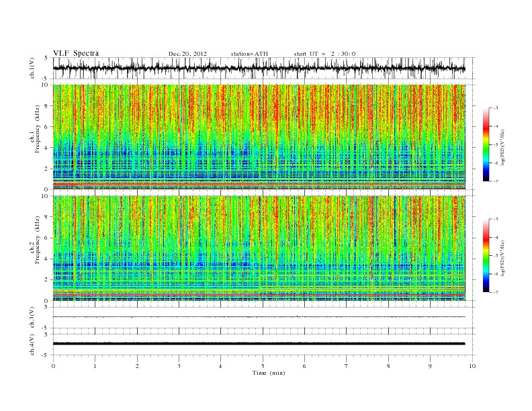Click the ch.2 frequency axis "2" tick label
The height and width of the screenshot is (411, 532).
click(47, 280)
